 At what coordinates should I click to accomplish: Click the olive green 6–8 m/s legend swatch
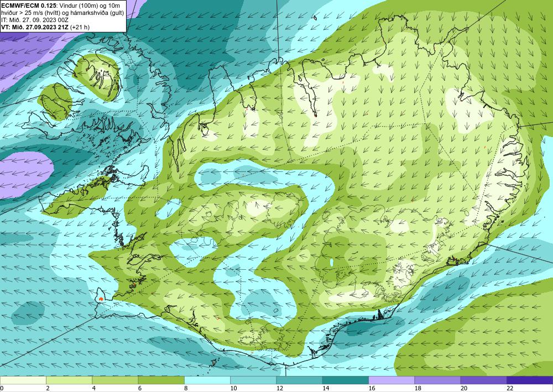click(x=161, y=380)
